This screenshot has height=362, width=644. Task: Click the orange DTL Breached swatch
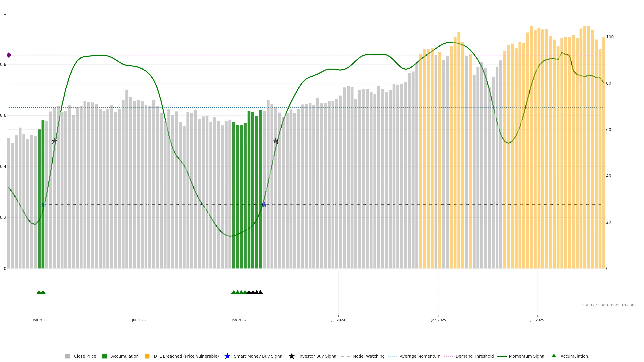[147, 356]
